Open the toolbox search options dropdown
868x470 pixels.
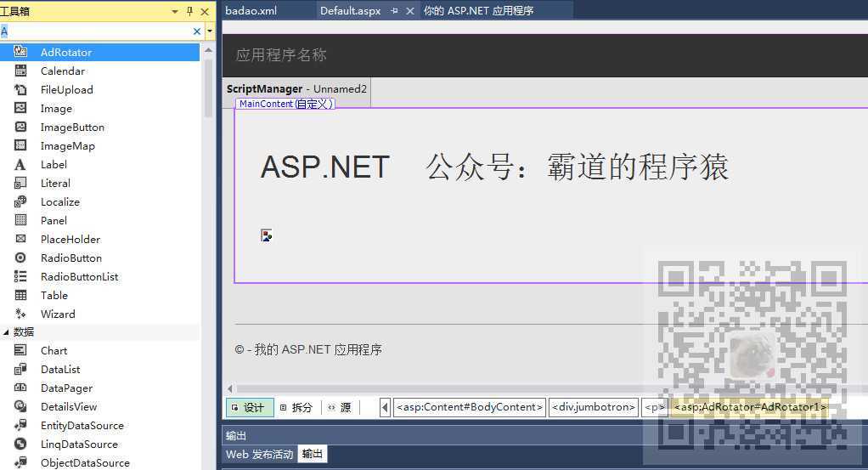(209, 31)
